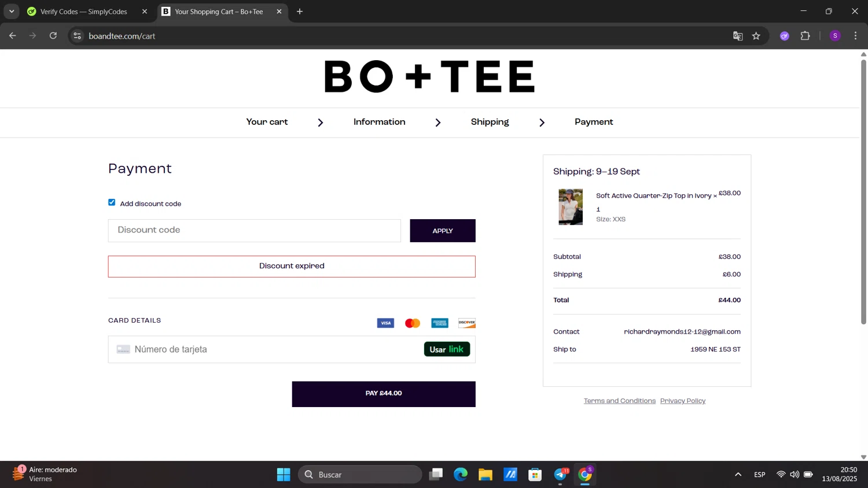868x488 pixels.
Task: Bookmark this page with the star icon
Action: click(x=756, y=36)
